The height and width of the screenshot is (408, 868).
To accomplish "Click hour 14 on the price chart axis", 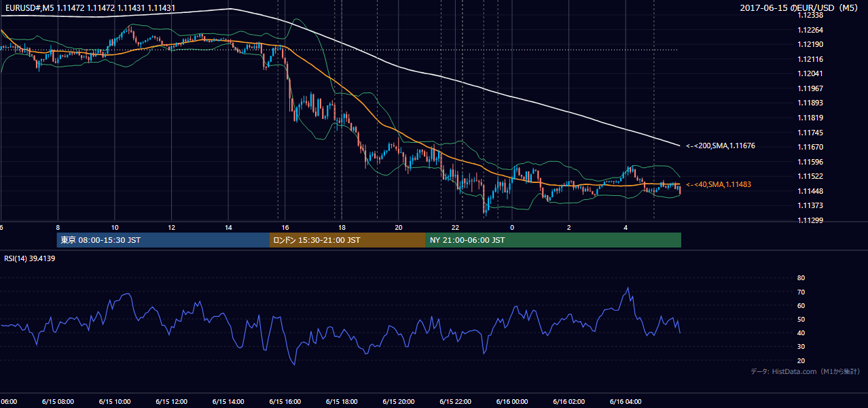I will pos(228,227).
